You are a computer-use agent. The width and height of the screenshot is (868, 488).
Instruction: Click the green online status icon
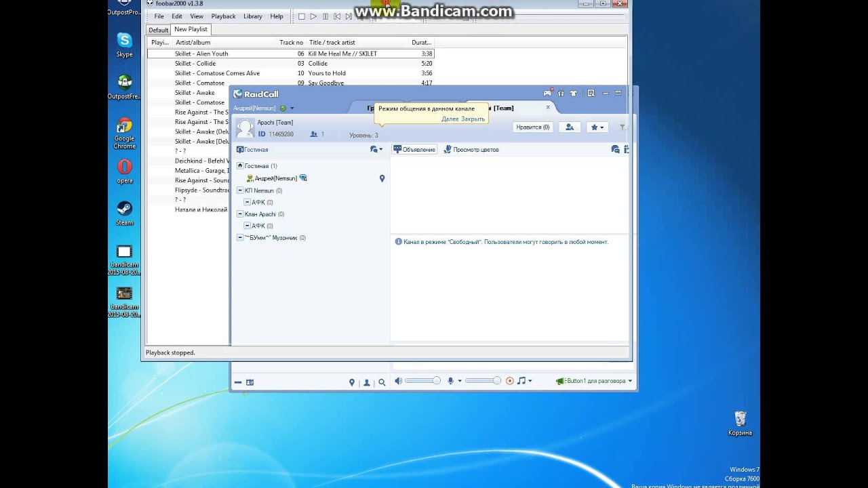click(x=283, y=108)
